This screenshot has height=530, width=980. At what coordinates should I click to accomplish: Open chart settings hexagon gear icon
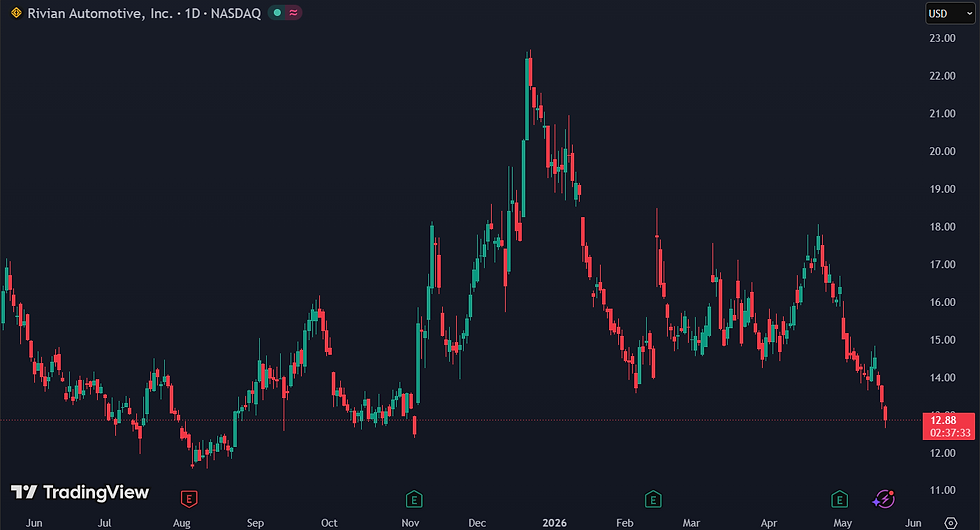point(951,522)
